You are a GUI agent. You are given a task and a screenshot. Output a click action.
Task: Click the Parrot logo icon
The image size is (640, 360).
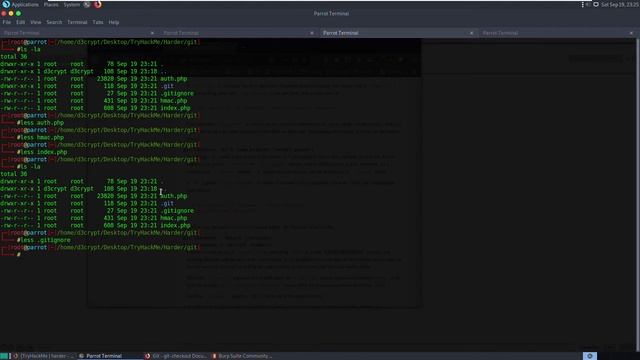(x=6, y=4)
